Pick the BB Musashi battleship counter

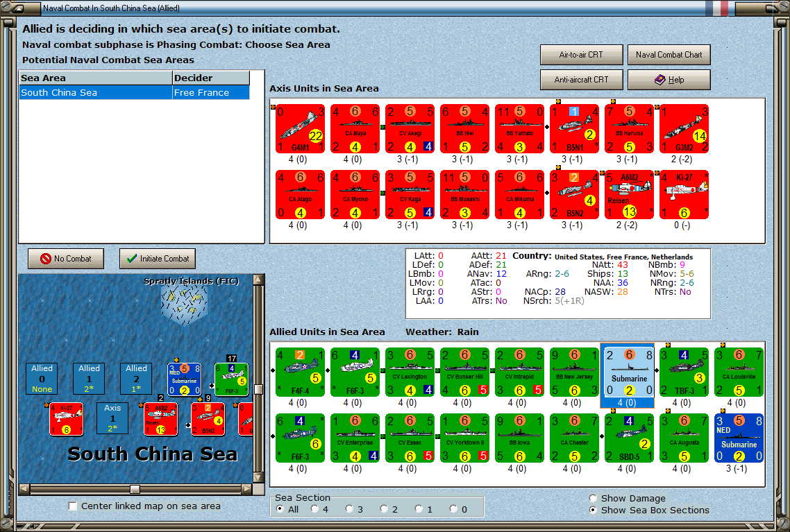click(465, 194)
